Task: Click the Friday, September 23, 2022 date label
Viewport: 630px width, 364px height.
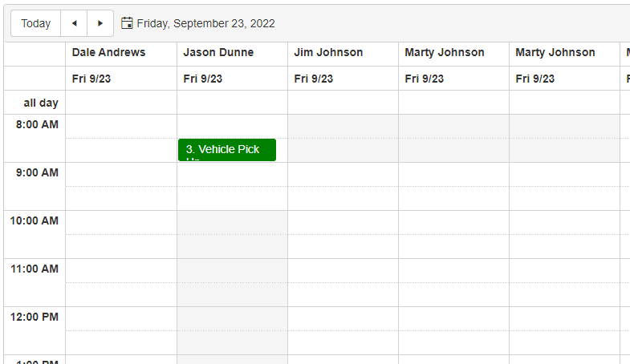Action: (x=205, y=23)
